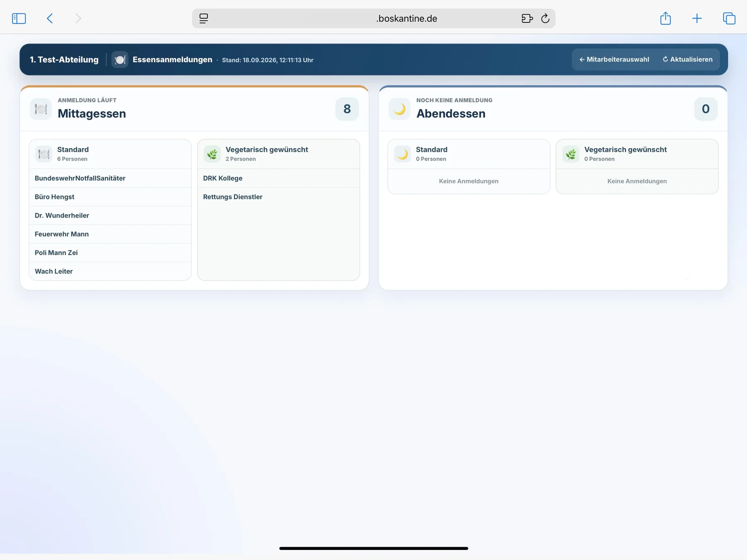
Task: Select Poli Mann Zei in the list
Action: 110,253
